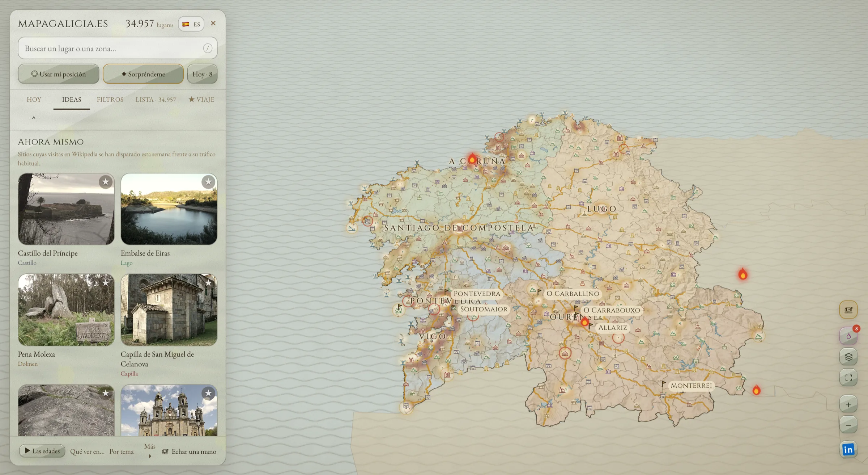The image size is (868, 475).
Task: Open the mailbox contribute button on map
Action: (848, 310)
